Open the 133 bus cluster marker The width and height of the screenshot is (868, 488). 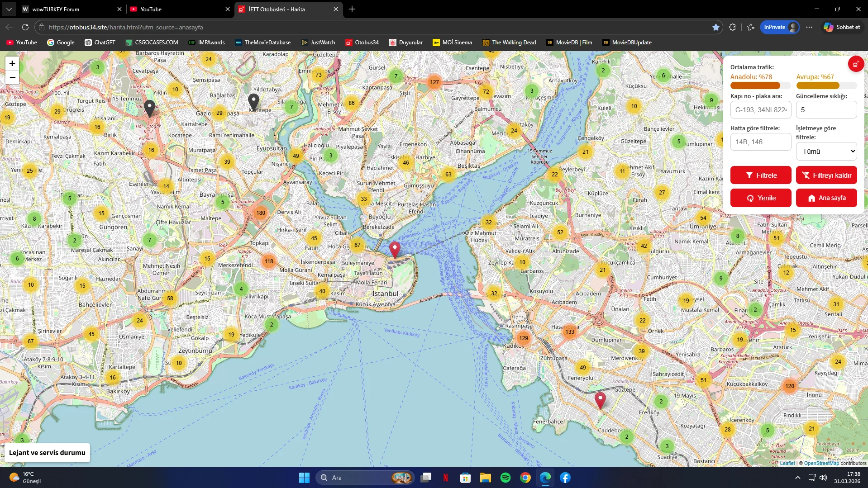tap(569, 332)
